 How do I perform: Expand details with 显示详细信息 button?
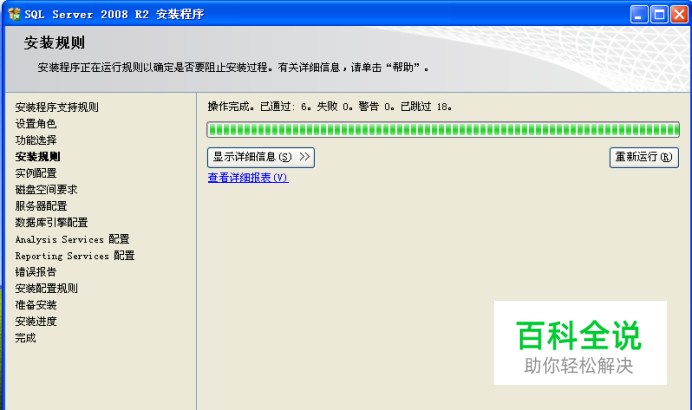coord(261,157)
